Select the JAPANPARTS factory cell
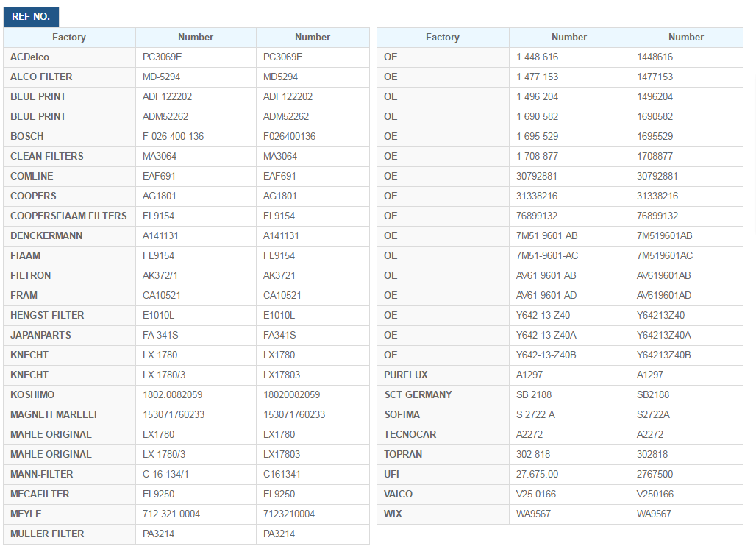The image size is (756, 549). tap(69, 335)
